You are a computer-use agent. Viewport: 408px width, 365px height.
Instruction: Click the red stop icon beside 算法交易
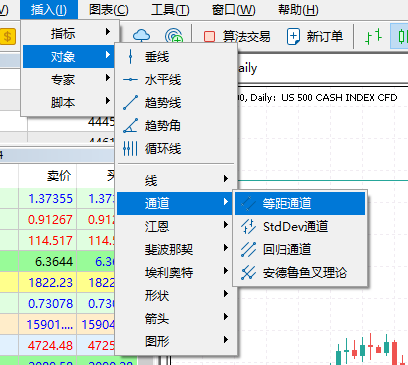coord(209,36)
